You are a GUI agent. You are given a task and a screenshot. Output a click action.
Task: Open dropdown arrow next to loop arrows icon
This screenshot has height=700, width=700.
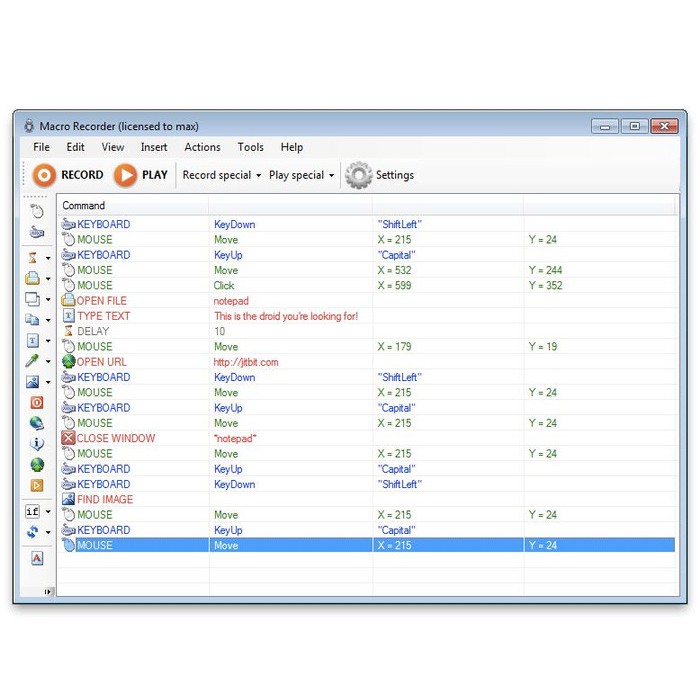[48, 532]
